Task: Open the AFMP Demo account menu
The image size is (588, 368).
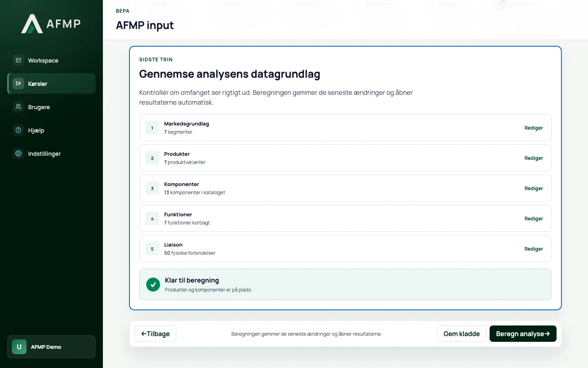Action: point(51,347)
